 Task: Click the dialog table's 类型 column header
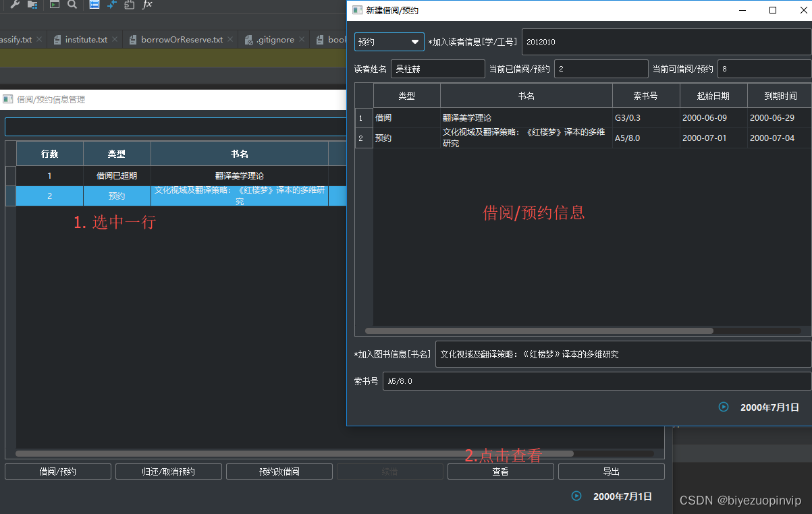pyautogui.click(x=407, y=96)
